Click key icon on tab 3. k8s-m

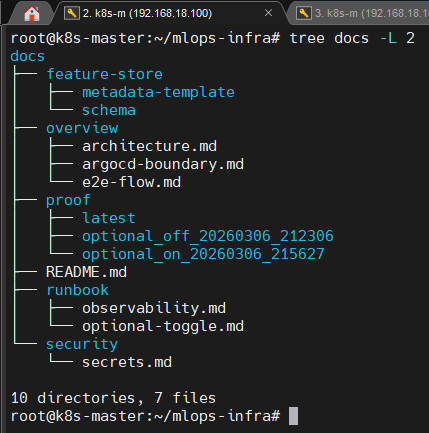tap(304, 13)
